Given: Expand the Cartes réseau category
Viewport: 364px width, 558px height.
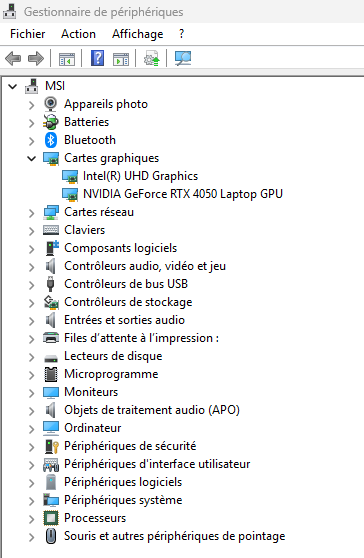Looking at the screenshot, I should (x=32, y=212).
